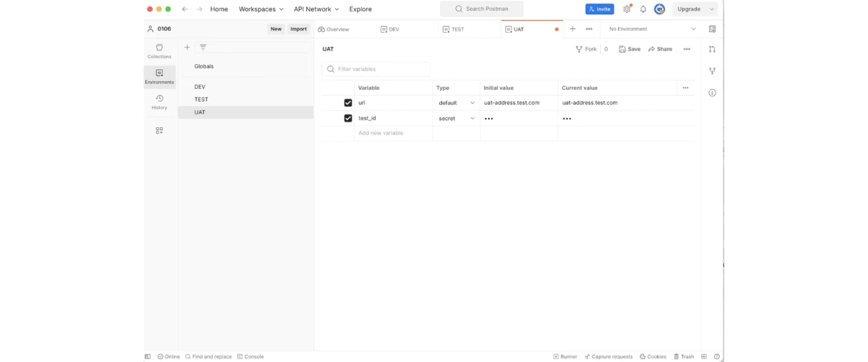The width and height of the screenshot is (868, 362).
Task: Expand the Upgrade arrow dropdown
Action: [x=712, y=9]
